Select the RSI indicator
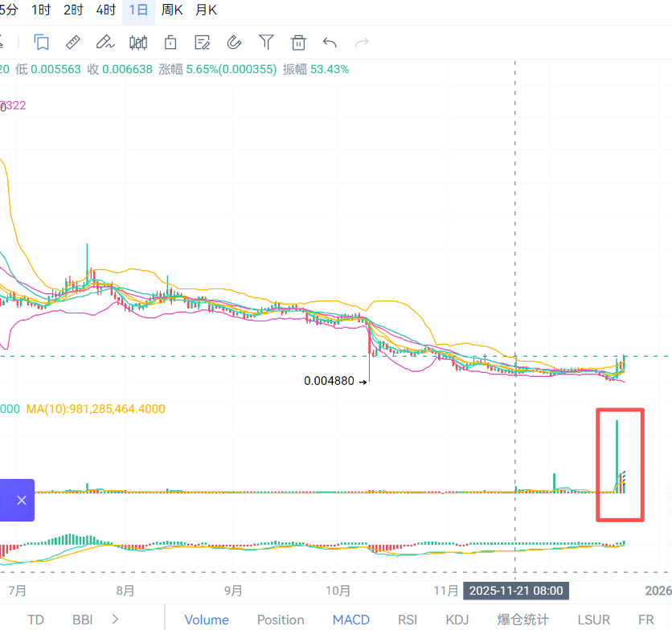The height and width of the screenshot is (630, 672). click(x=407, y=620)
